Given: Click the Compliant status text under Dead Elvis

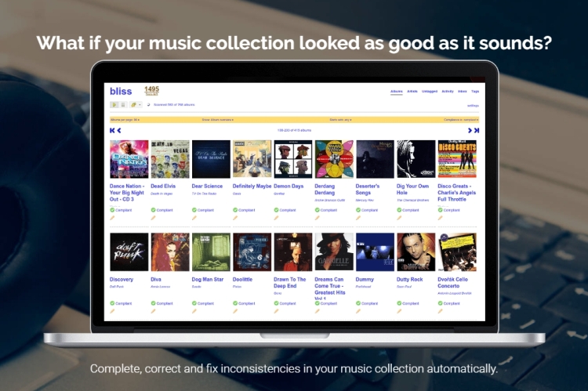Looking at the screenshot, I should point(165,210).
